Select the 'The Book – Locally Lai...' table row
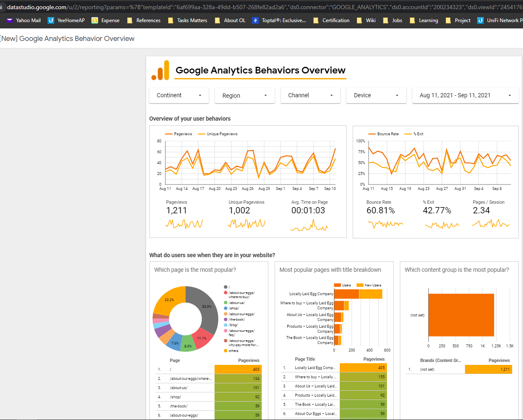 (334, 405)
